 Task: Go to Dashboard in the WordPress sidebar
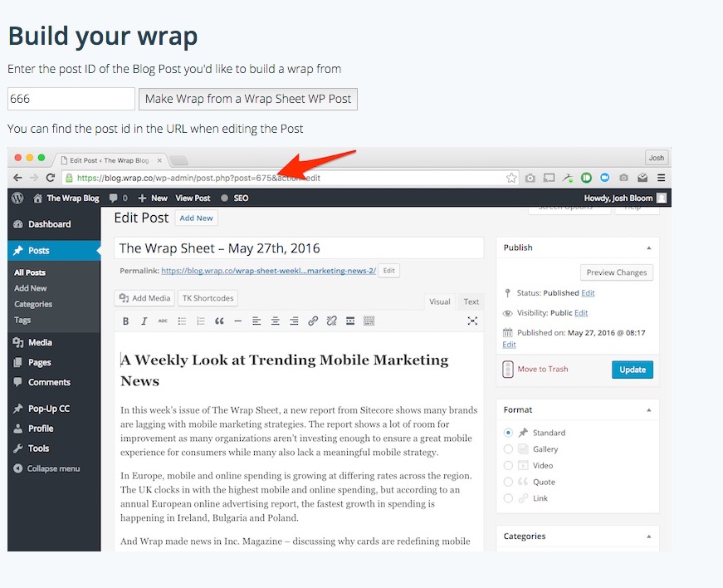[54, 224]
